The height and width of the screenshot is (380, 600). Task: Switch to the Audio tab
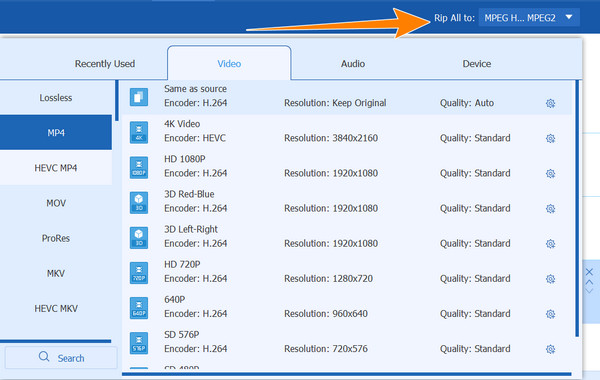pos(353,64)
